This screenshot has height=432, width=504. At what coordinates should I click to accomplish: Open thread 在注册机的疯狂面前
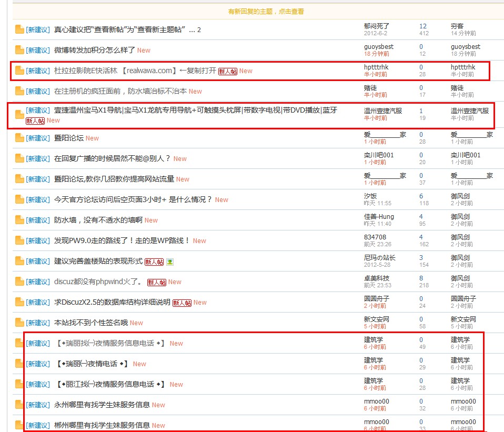[120, 91]
